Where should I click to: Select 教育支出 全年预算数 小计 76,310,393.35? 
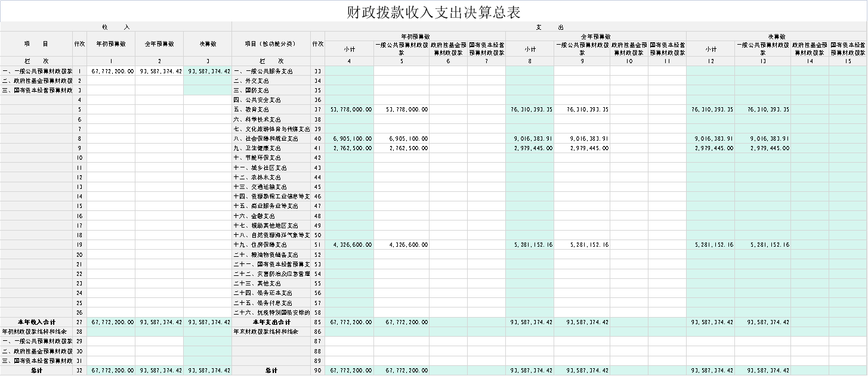[530, 110]
